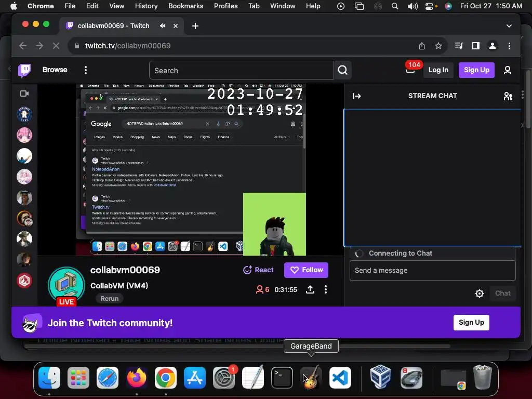The image size is (532, 399).
Task: Click the Browse link
Action: (x=55, y=70)
